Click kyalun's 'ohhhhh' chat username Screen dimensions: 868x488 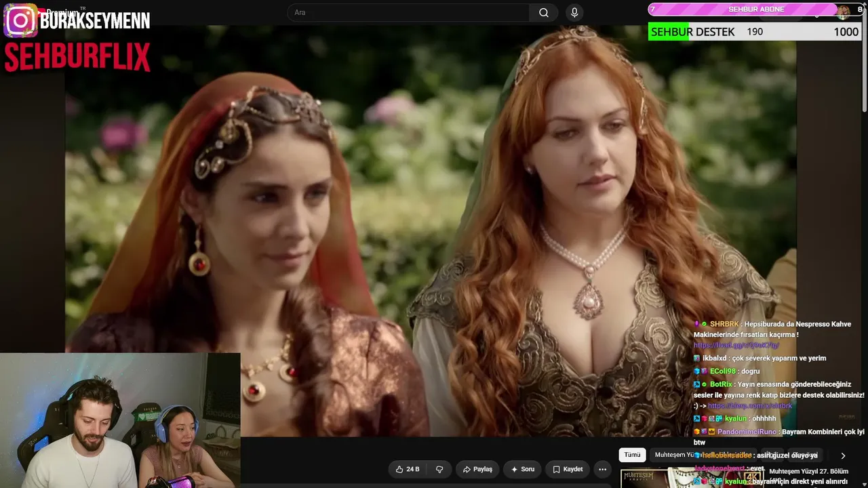click(x=735, y=419)
